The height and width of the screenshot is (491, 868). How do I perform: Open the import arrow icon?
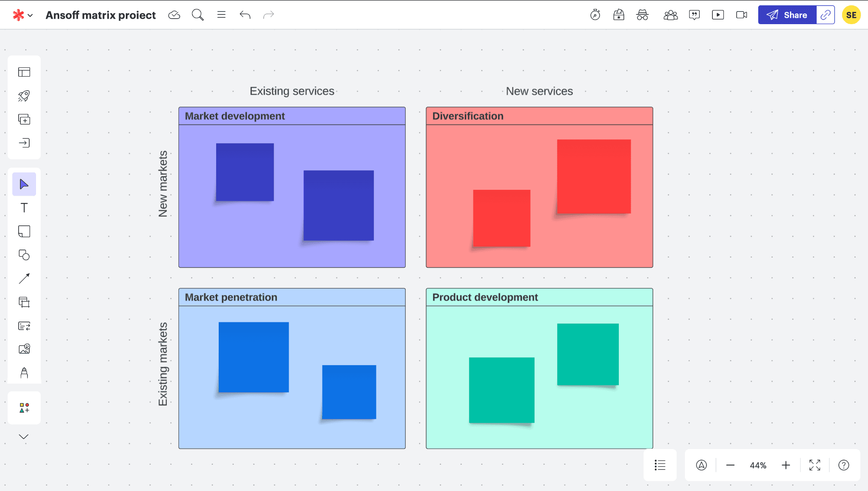pos(24,143)
